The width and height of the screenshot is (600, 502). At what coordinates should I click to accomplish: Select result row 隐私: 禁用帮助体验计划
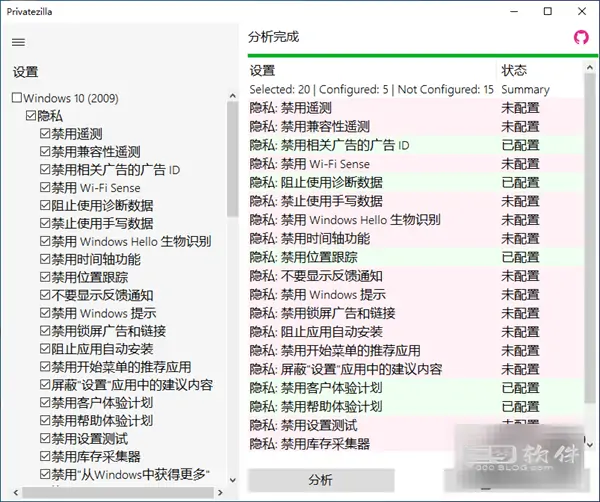coord(416,407)
